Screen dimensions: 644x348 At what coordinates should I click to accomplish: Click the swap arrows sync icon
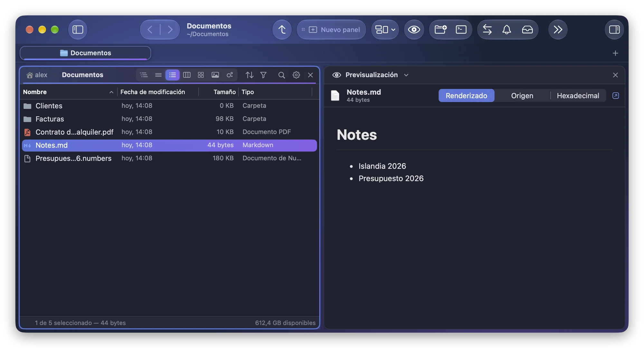(487, 30)
